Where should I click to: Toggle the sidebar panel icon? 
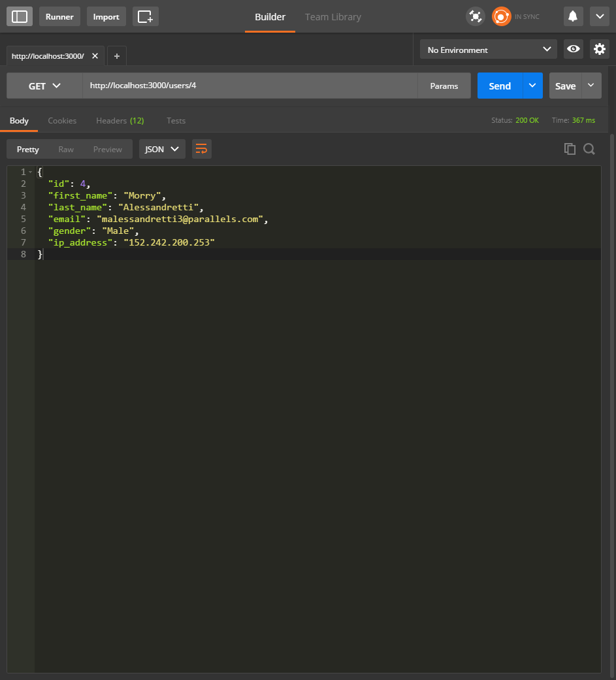click(20, 16)
